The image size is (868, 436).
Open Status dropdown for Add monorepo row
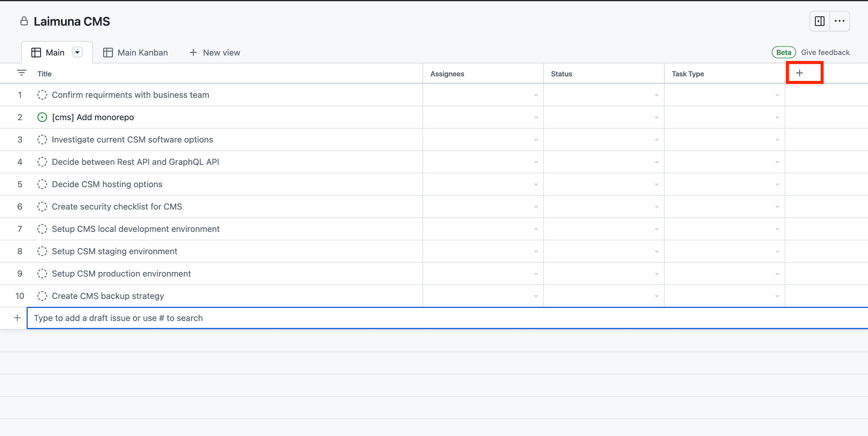656,118
